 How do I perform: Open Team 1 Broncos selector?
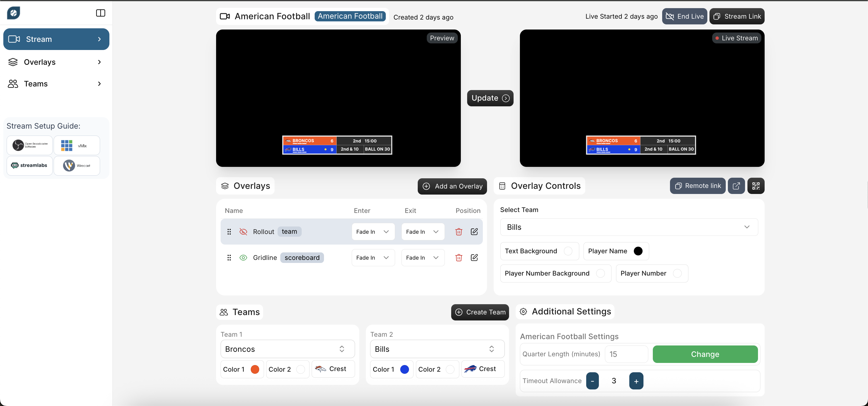[x=287, y=349]
